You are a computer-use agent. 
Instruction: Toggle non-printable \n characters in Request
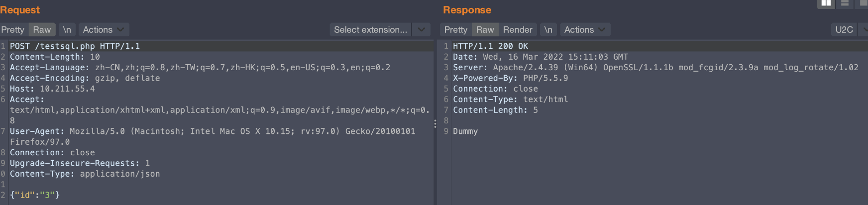[67, 30]
